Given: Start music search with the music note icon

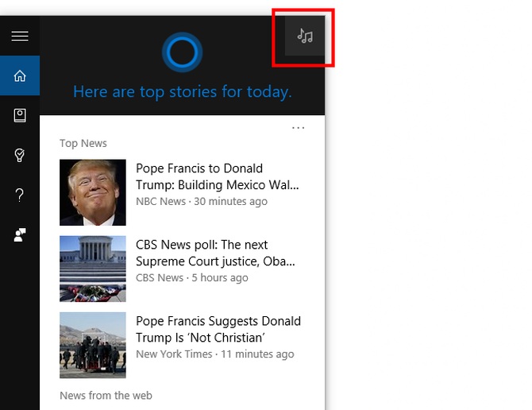Looking at the screenshot, I should (305, 37).
